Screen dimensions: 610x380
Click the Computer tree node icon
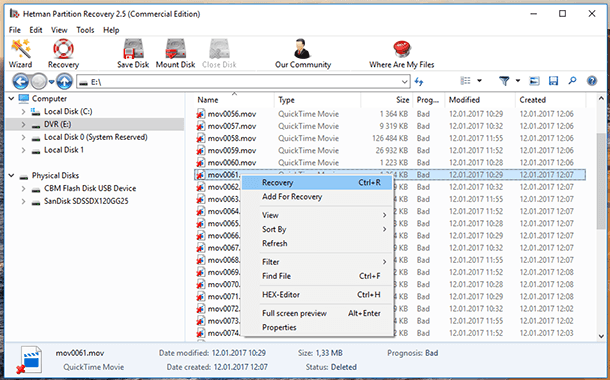coord(24,99)
